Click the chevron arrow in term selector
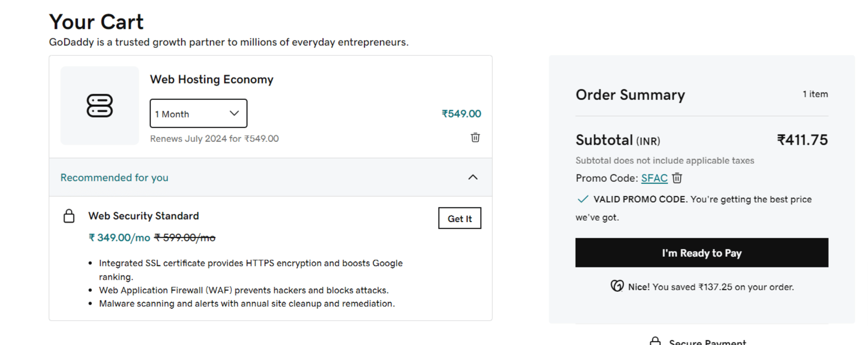The image size is (868, 345). pyautogui.click(x=234, y=113)
